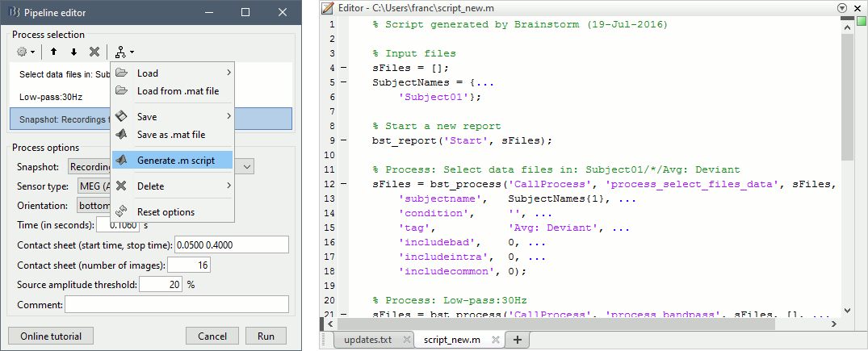Select Save as .mat file
This screenshot has height=351, width=868.
coord(170,135)
